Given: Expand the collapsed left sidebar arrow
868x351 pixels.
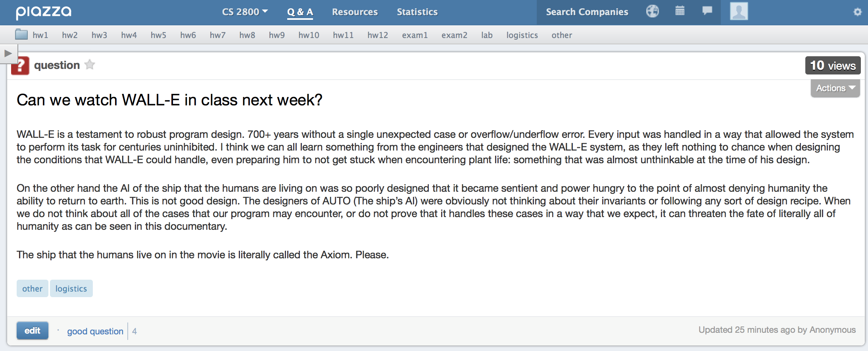Looking at the screenshot, I should coord(8,53).
